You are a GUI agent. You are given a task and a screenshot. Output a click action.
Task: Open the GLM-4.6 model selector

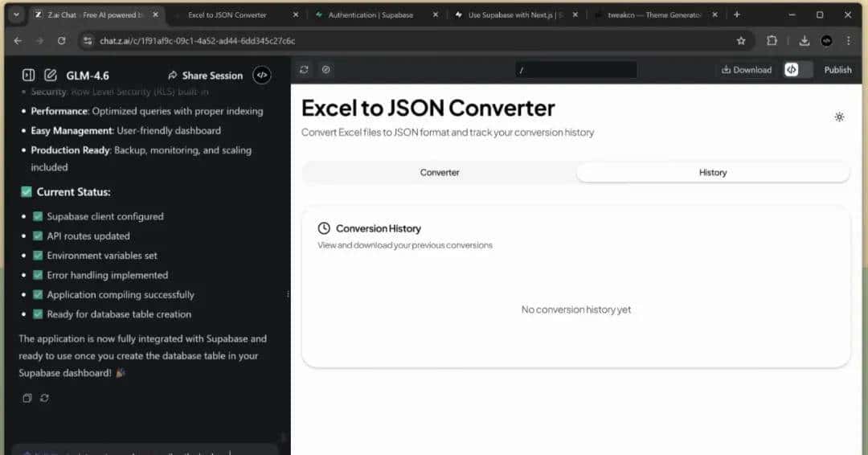88,76
